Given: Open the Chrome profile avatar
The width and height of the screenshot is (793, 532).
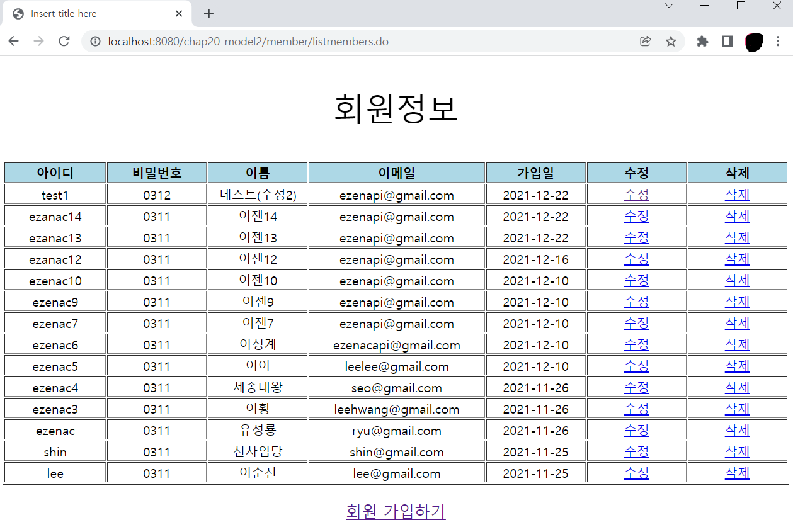Looking at the screenshot, I should tap(753, 42).
